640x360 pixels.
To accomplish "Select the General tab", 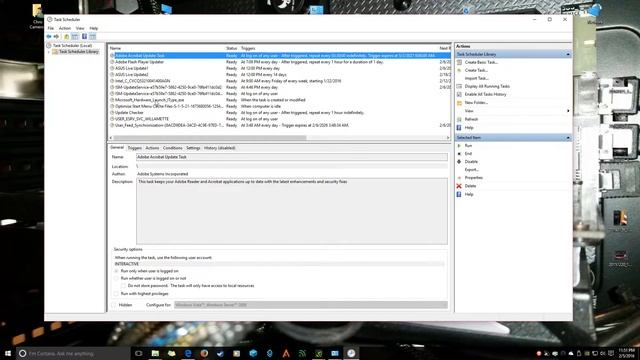I will (x=117, y=147).
